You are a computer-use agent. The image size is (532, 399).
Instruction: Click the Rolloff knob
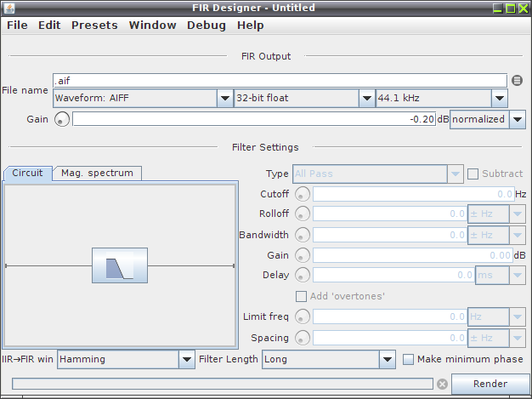(x=302, y=214)
